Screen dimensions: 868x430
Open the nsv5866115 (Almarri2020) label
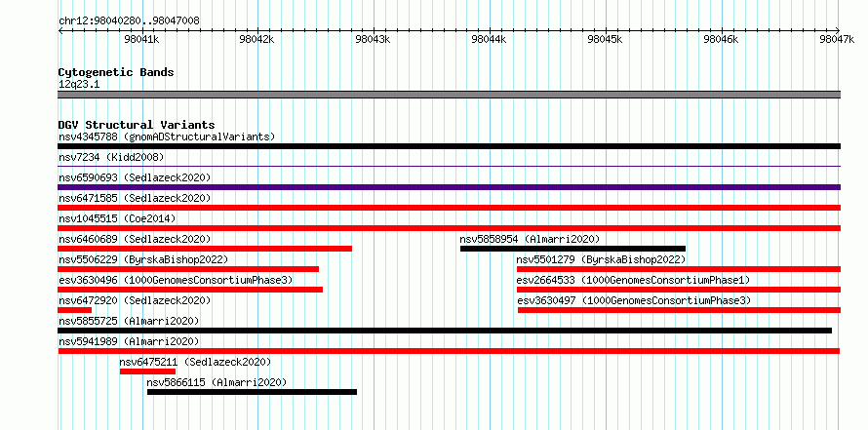click(217, 382)
